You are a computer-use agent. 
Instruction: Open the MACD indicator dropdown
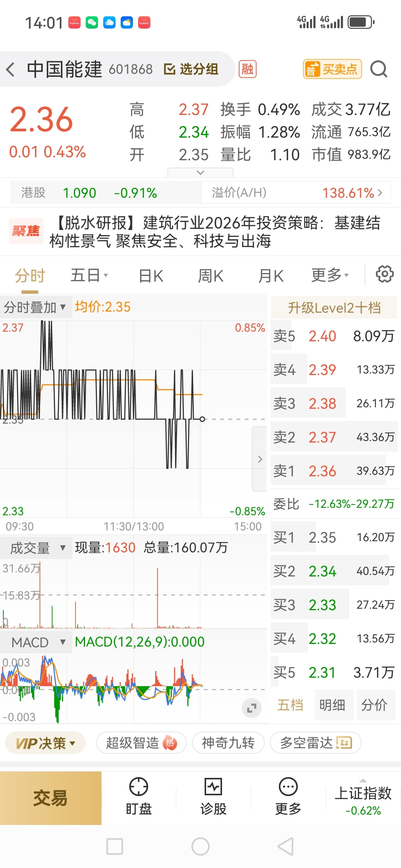(x=36, y=642)
